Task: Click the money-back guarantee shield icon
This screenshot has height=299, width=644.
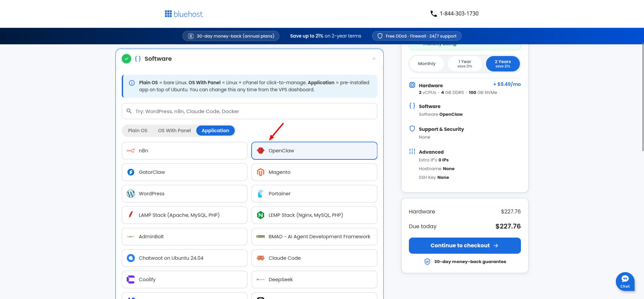Action: pos(427,262)
